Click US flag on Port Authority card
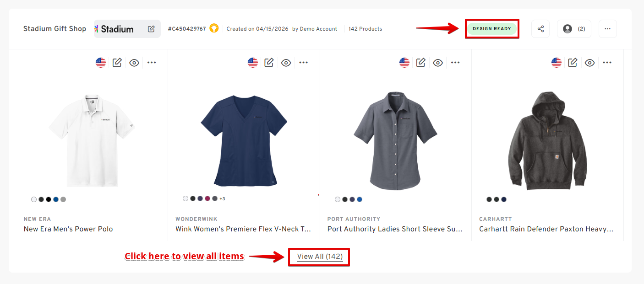Screen dimensions: 644x284 click(x=404, y=63)
